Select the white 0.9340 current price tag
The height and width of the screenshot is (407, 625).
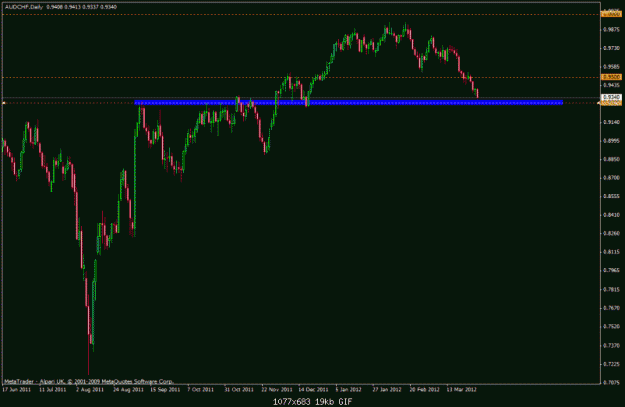(611, 97)
